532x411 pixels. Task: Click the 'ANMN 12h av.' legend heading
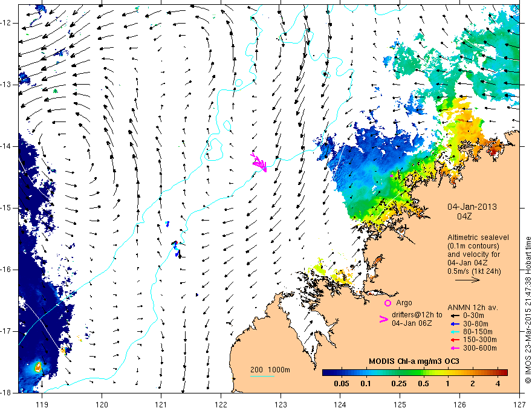pyautogui.click(x=473, y=308)
